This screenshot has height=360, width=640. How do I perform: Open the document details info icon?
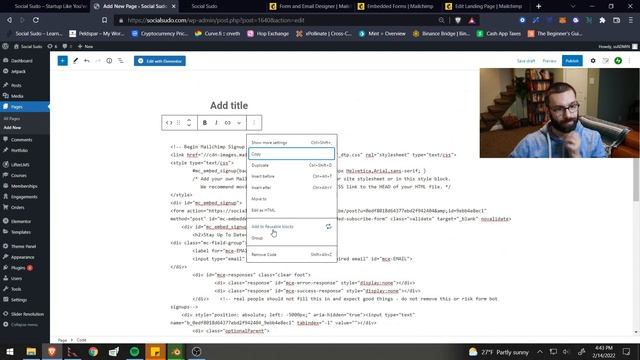pyautogui.click(x=109, y=61)
